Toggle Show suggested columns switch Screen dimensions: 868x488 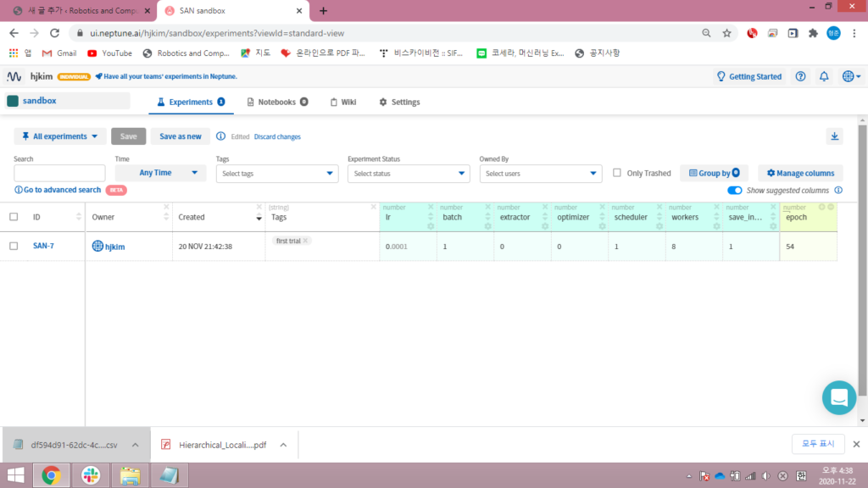point(734,191)
